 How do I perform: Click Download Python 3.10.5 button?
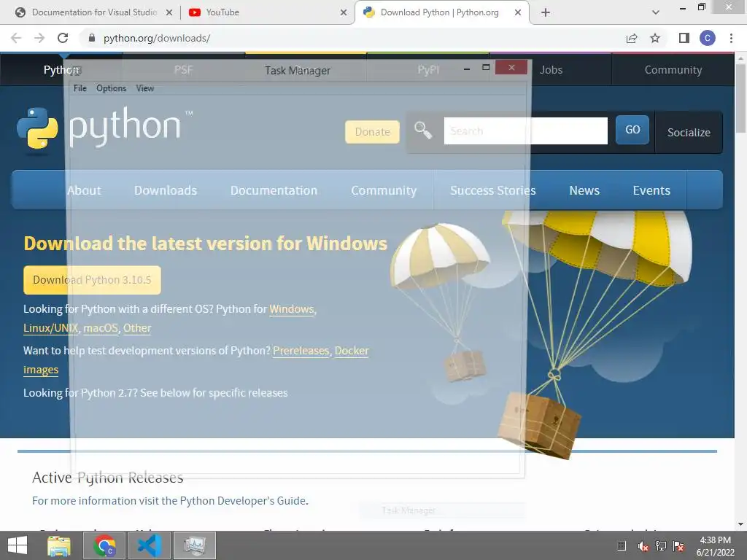pyautogui.click(x=92, y=280)
